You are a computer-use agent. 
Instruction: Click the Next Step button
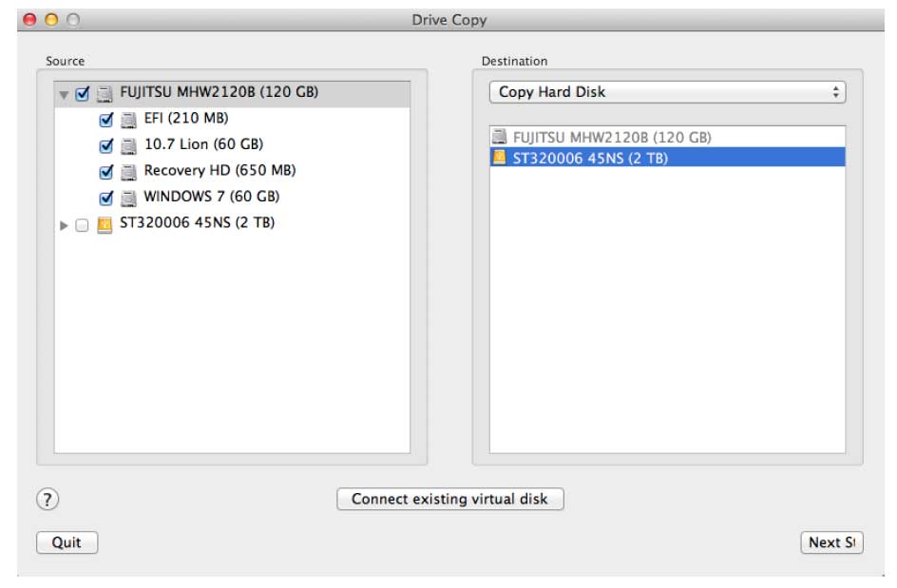pyautogui.click(x=831, y=542)
